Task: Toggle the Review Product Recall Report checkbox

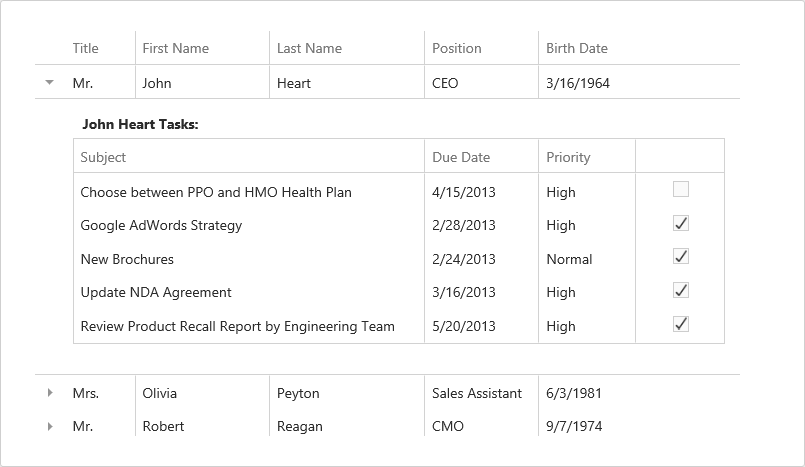Action: point(681,324)
